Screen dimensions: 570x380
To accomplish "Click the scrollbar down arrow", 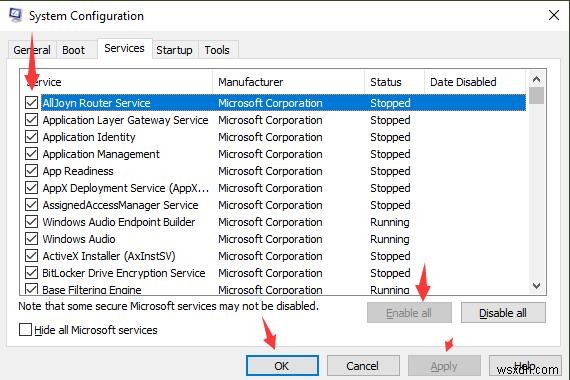I will [537, 286].
